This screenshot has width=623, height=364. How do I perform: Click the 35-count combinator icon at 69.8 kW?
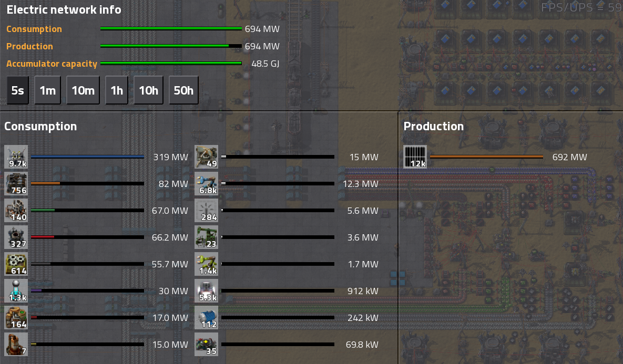(x=206, y=344)
